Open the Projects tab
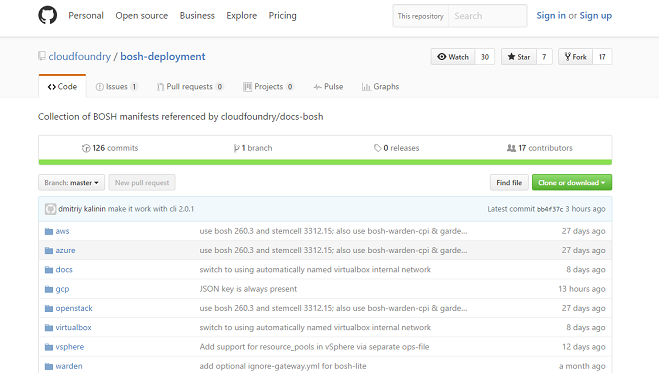Screen dimensions: 659x373 (268, 87)
